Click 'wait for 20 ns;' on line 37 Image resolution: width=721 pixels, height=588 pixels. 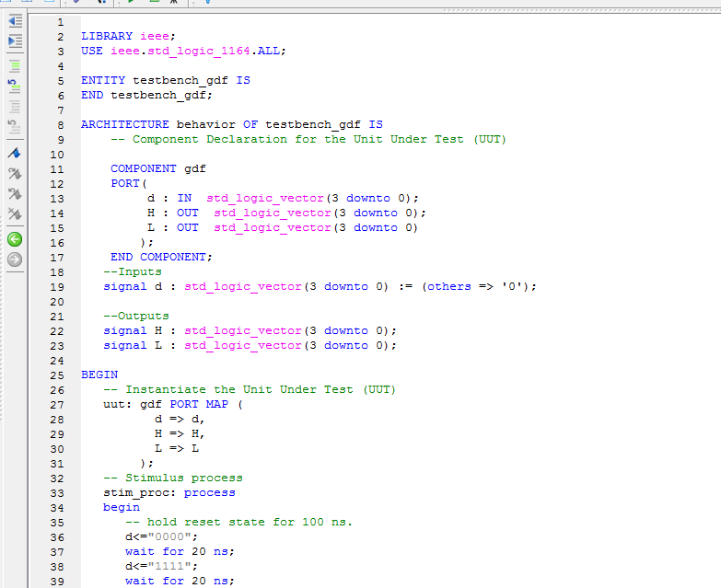180,551
